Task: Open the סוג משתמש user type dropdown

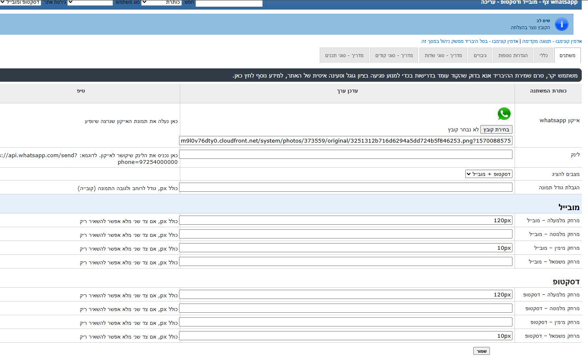Action: [x=90, y=3]
